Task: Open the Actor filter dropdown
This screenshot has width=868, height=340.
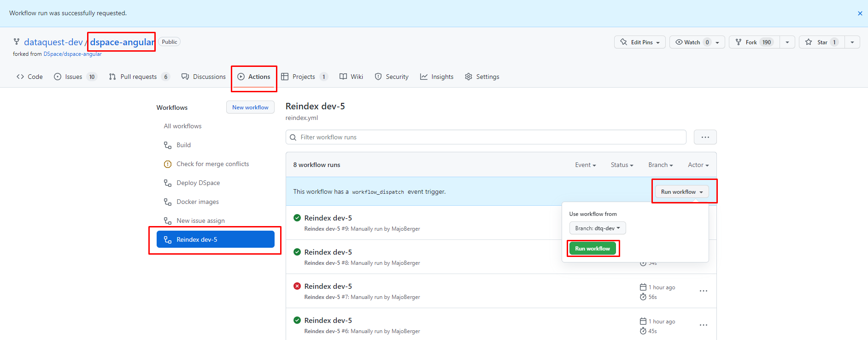Action: (x=698, y=165)
